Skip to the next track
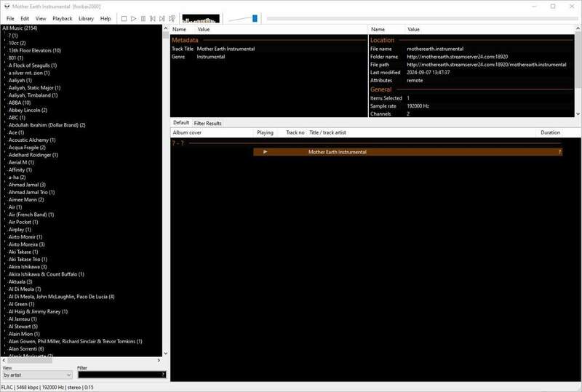The width and height of the screenshot is (582, 392). click(x=162, y=18)
